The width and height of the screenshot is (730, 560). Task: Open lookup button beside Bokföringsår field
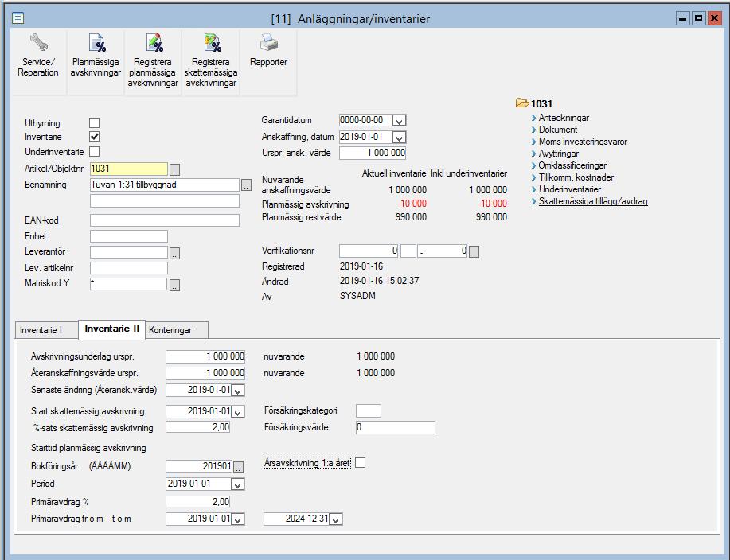(238, 467)
